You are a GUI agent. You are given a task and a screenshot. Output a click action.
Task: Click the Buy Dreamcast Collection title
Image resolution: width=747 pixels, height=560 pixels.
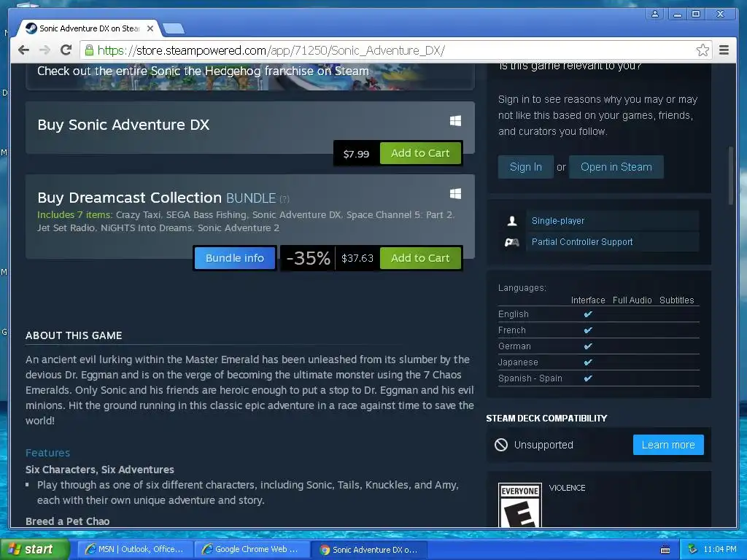(129, 198)
